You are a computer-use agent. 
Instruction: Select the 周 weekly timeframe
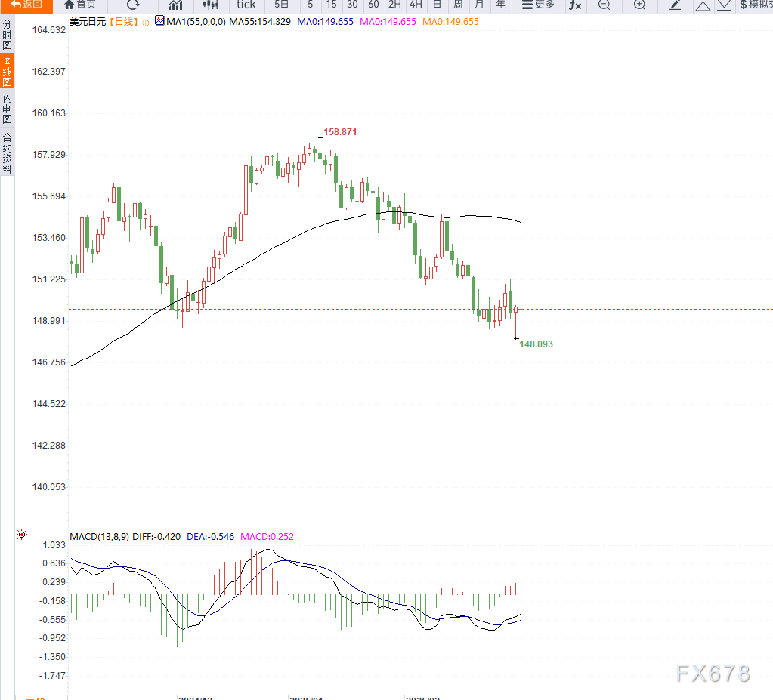458,5
